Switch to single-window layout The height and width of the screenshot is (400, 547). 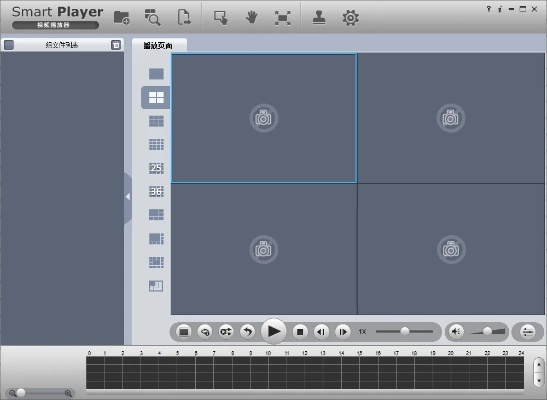point(156,74)
